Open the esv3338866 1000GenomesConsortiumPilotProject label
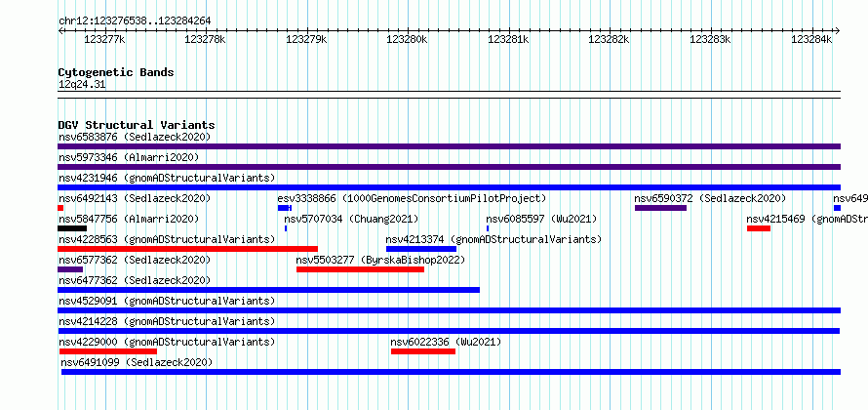868x410 pixels. coord(412,198)
